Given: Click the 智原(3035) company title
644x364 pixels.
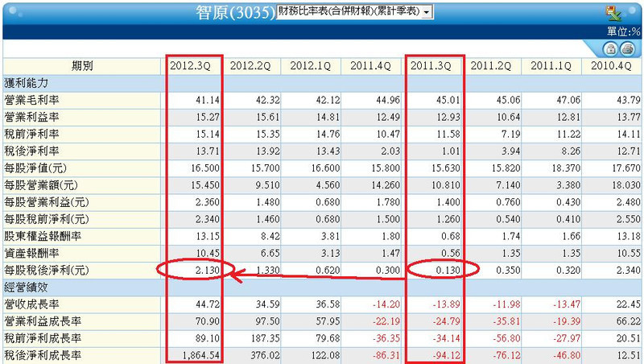Looking at the screenshot, I should pyautogui.click(x=235, y=13).
